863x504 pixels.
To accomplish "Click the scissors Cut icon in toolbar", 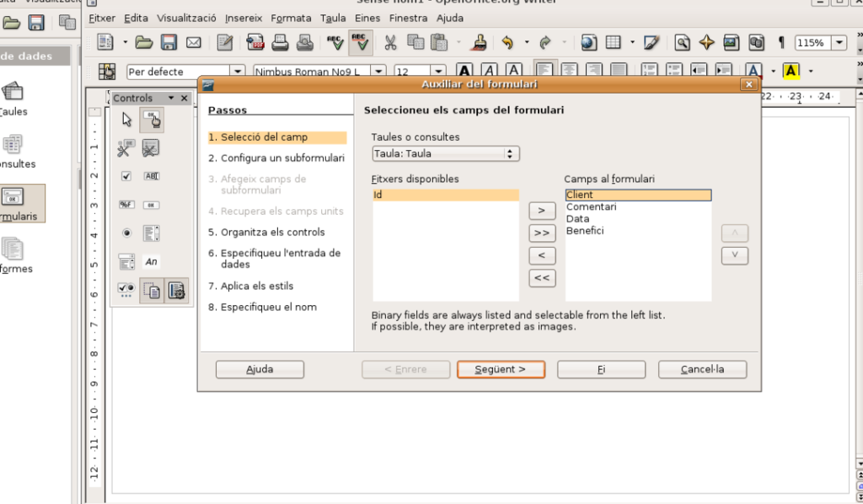I will tap(390, 43).
